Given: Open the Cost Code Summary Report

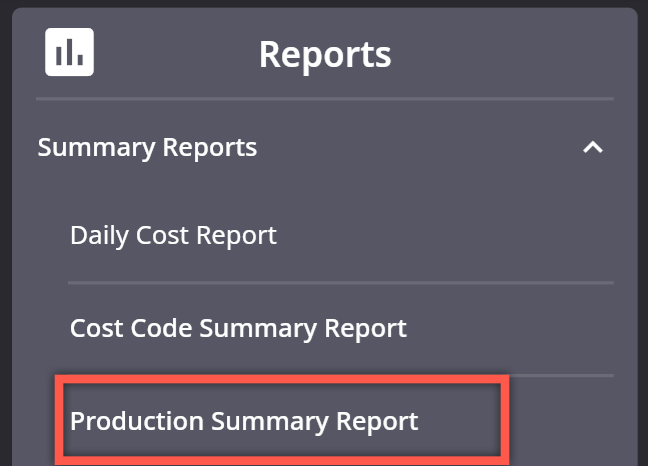Looking at the screenshot, I should point(238,328).
